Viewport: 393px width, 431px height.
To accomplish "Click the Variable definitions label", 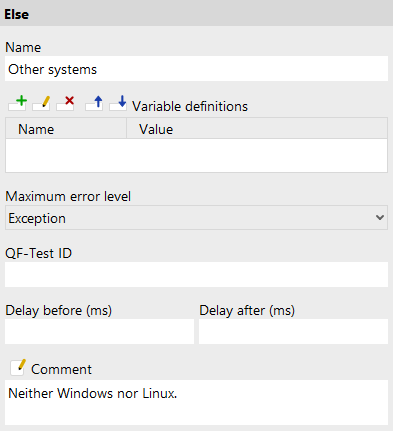I will coord(190,106).
